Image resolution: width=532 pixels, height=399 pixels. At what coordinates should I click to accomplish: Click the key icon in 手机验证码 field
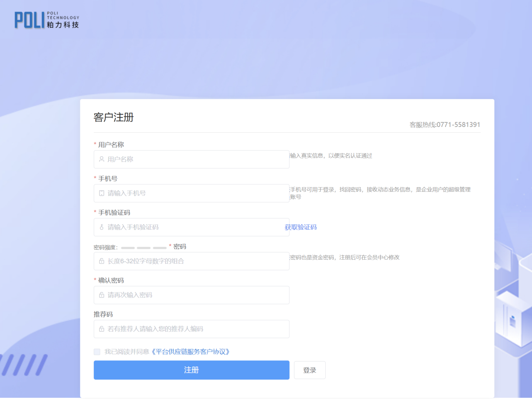pyautogui.click(x=101, y=227)
